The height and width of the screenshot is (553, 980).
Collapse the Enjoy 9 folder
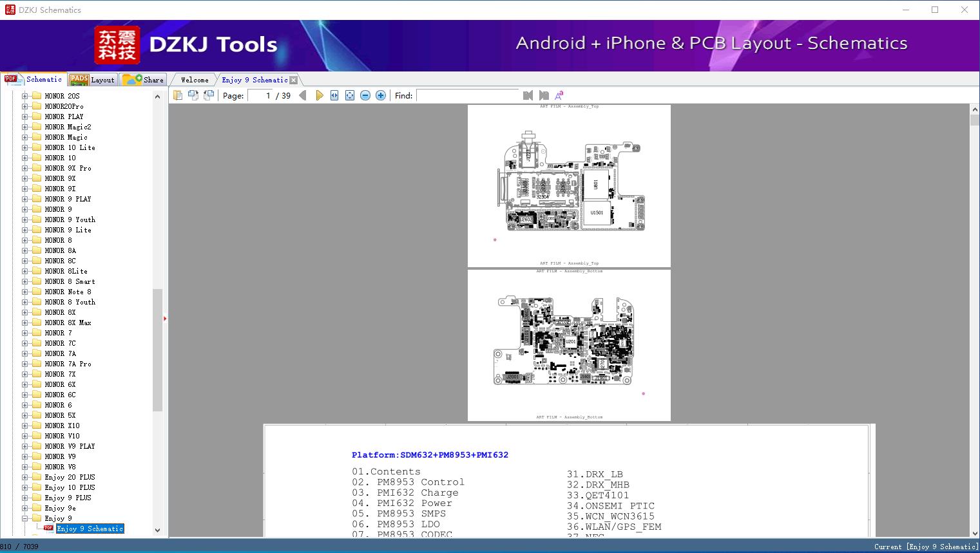(x=25, y=518)
